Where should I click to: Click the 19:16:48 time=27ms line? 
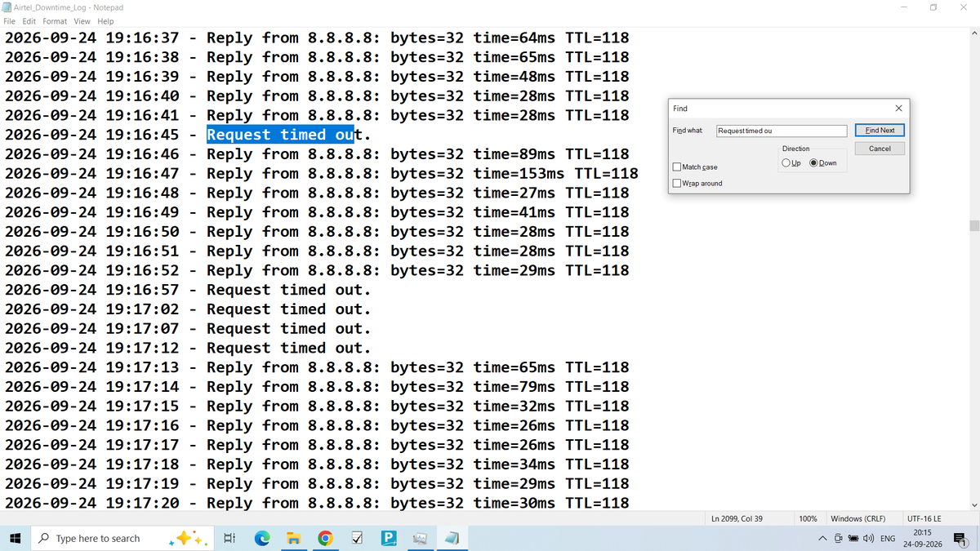tap(317, 193)
